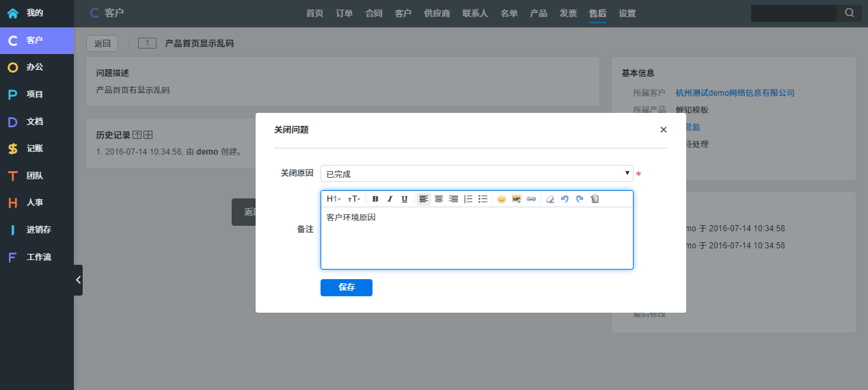Click the hyperlink icon in editor toolbar

(x=531, y=199)
